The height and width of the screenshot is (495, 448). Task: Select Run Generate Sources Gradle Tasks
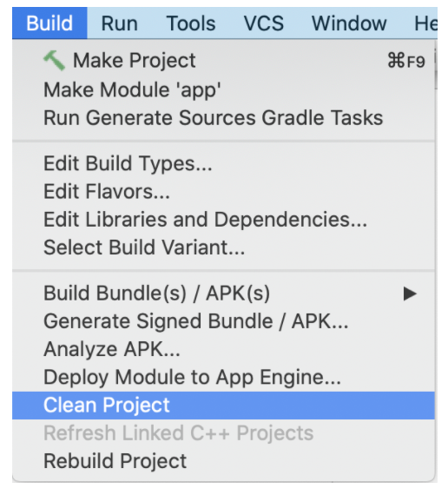pyautogui.click(x=223, y=118)
